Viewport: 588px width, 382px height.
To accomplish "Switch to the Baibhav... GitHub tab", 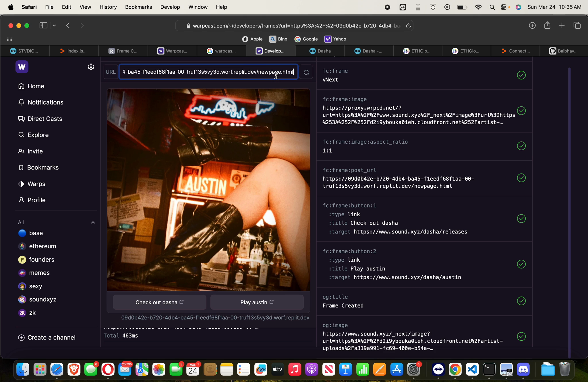I will point(563,51).
